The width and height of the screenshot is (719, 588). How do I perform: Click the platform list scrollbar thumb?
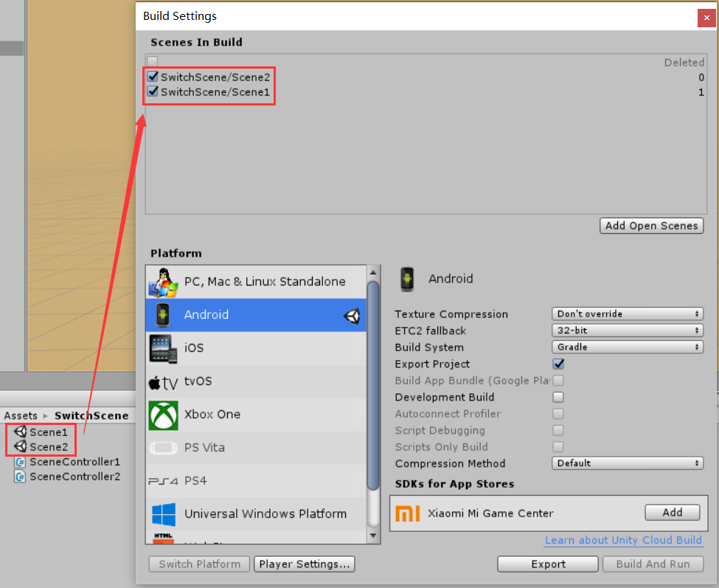pyautogui.click(x=373, y=385)
